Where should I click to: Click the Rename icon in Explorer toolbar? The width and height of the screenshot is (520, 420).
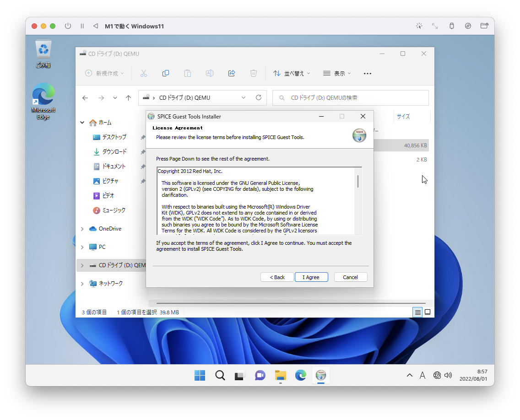click(210, 73)
